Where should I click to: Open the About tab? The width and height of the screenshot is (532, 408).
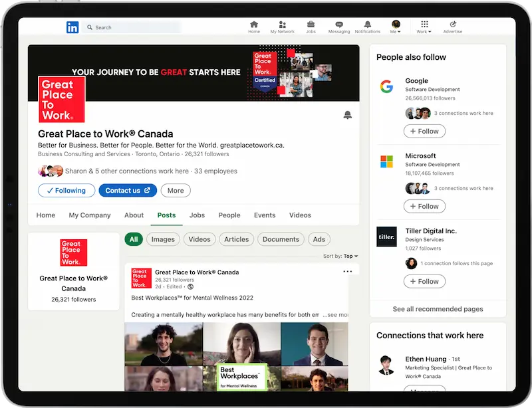134,215
